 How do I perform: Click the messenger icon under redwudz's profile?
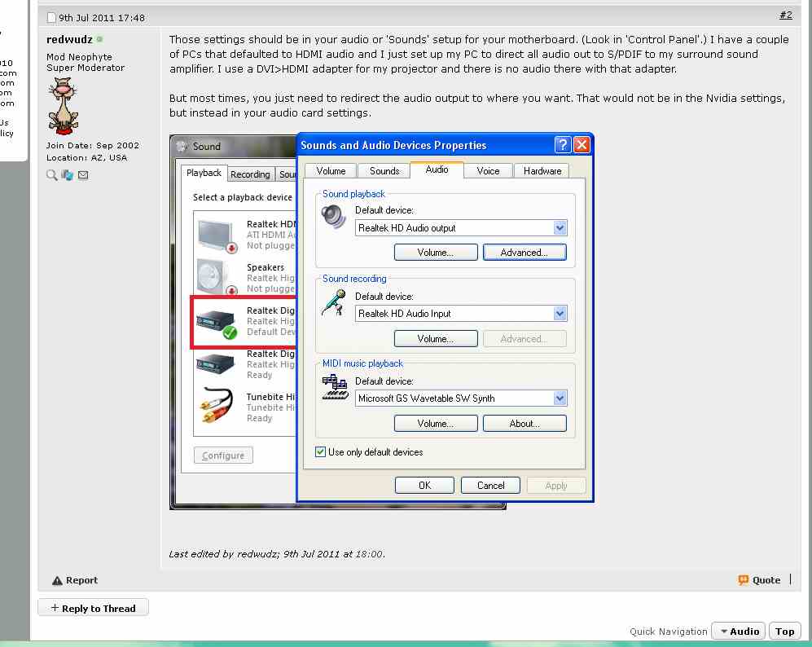click(x=68, y=175)
